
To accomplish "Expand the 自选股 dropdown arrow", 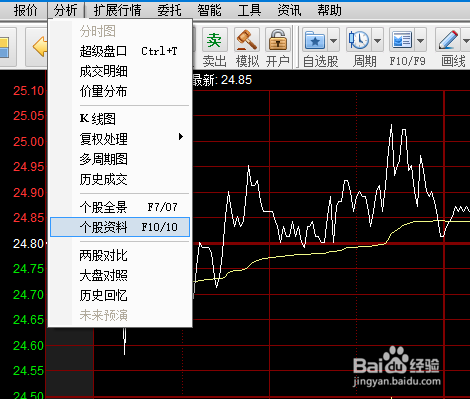I will pos(333,40).
